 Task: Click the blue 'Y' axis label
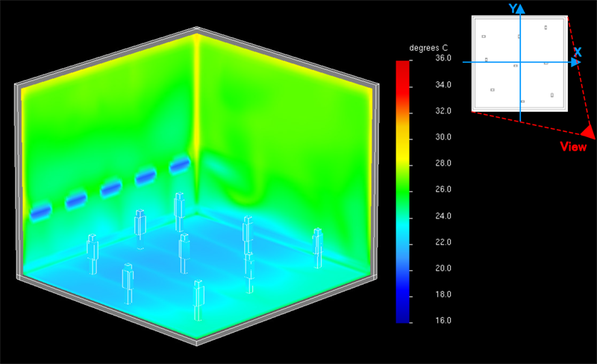[513, 8]
